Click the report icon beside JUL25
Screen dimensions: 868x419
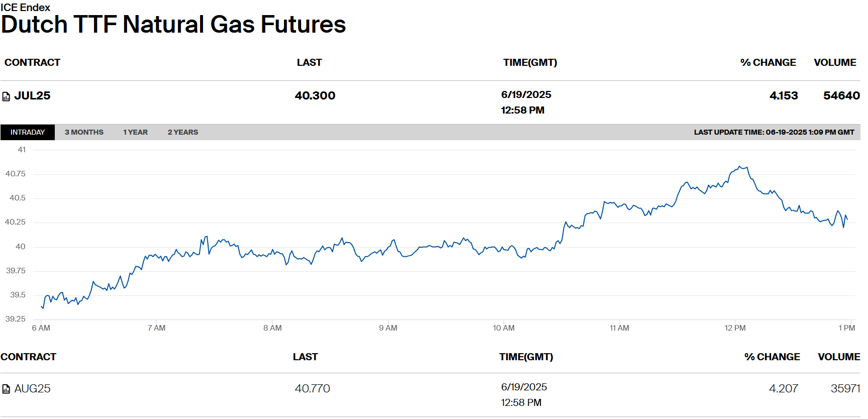tap(6, 96)
